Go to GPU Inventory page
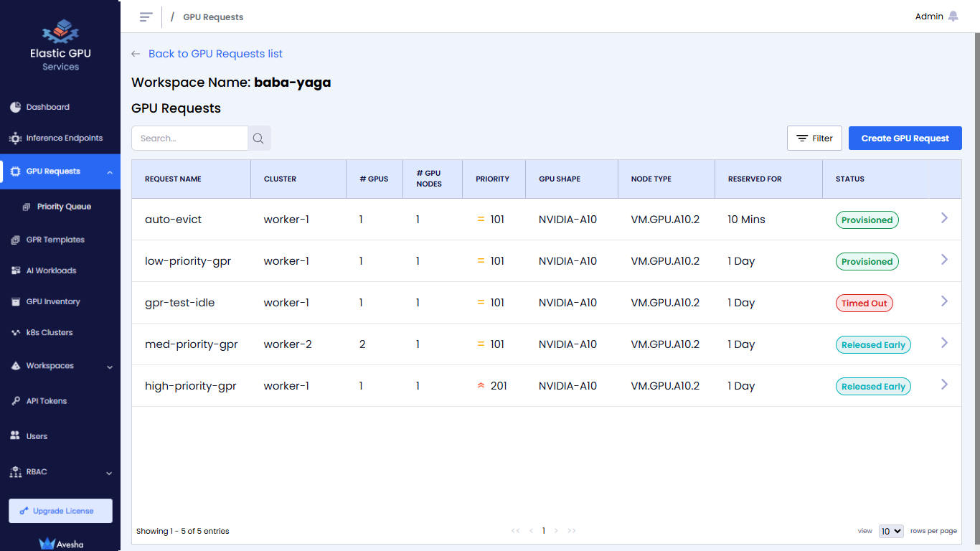This screenshot has width=980, height=551. (x=52, y=301)
